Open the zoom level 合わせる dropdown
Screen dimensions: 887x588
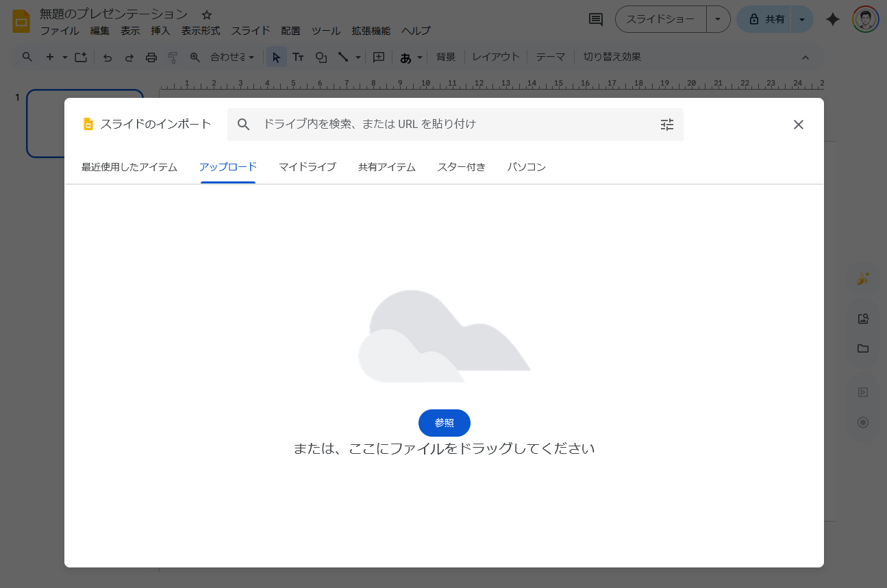[232, 57]
